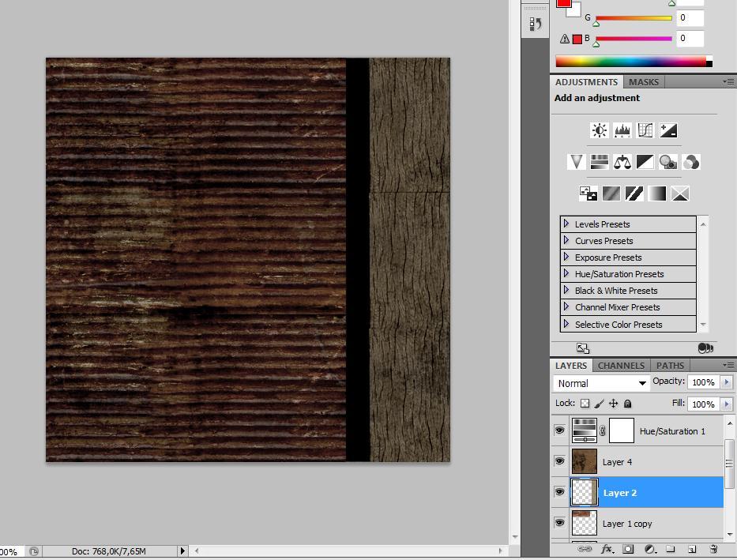Add an Invert adjustment

(588, 194)
